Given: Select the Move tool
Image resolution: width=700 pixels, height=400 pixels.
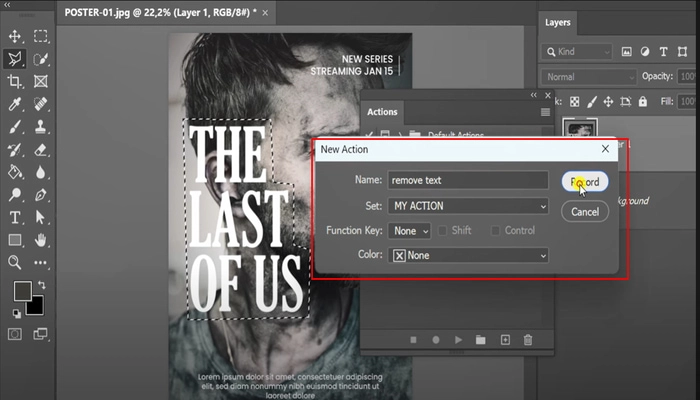Looking at the screenshot, I should point(15,36).
